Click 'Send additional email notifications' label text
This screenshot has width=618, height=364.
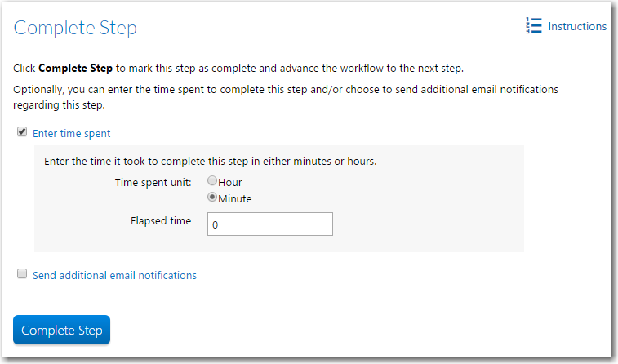pos(114,275)
